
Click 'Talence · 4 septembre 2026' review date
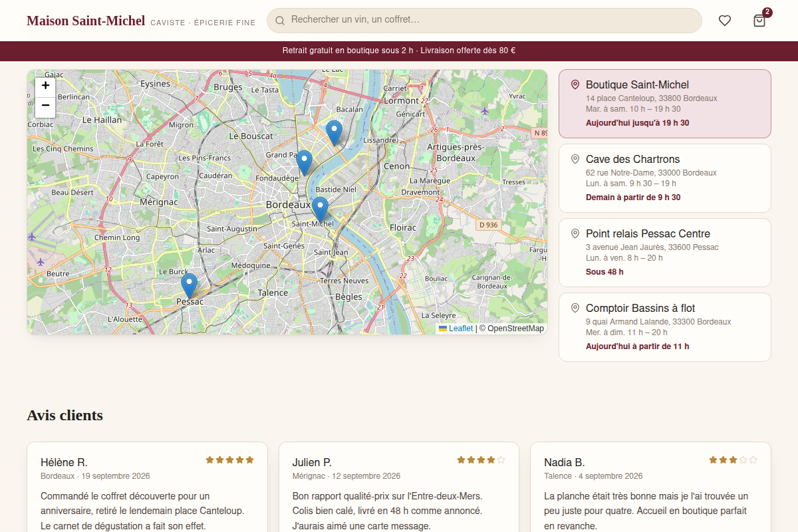[x=593, y=476]
